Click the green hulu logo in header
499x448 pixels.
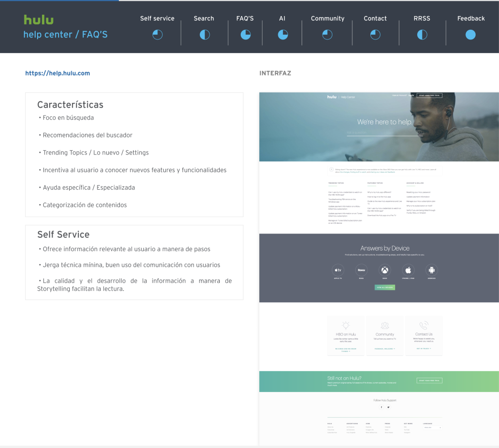[38, 19]
